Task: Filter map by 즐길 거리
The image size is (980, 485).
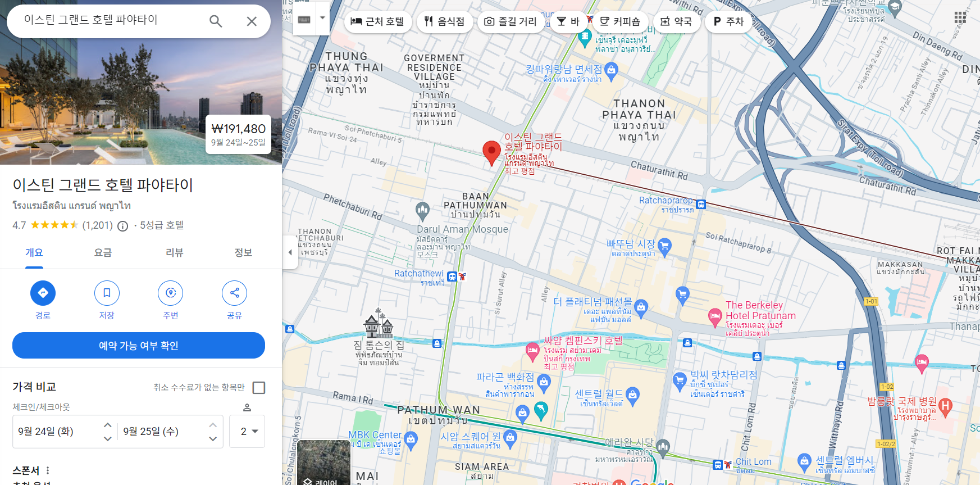Action: click(511, 21)
